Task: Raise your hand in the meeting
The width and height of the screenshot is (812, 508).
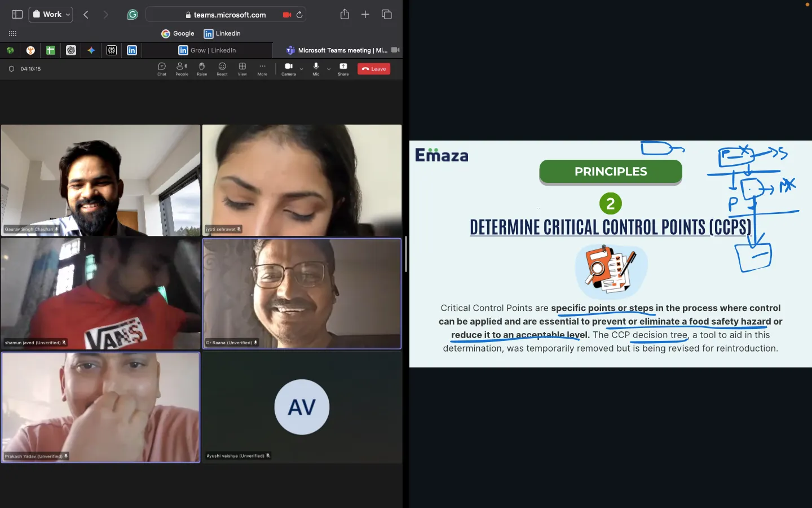Action: [202, 69]
